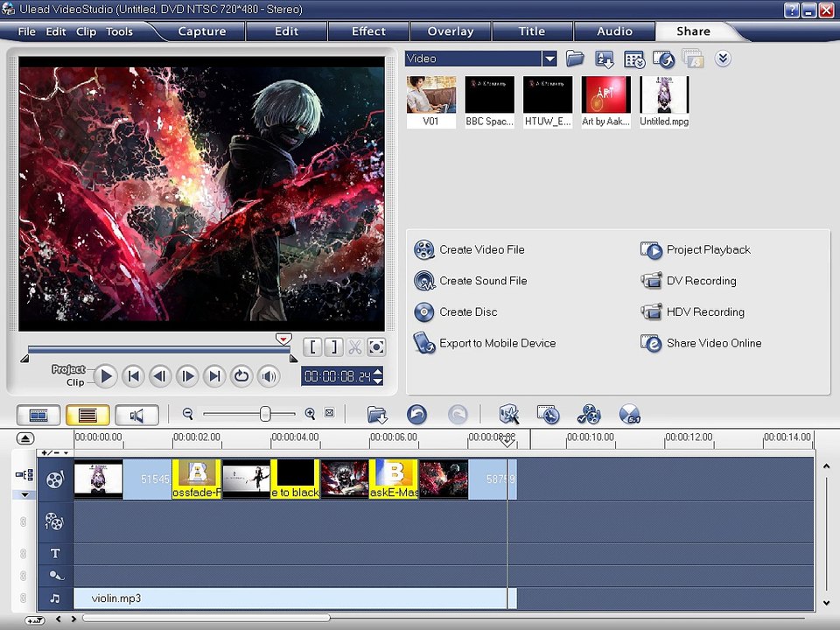
Task: Enable 5.1 Surround Sound
Action: click(629, 414)
